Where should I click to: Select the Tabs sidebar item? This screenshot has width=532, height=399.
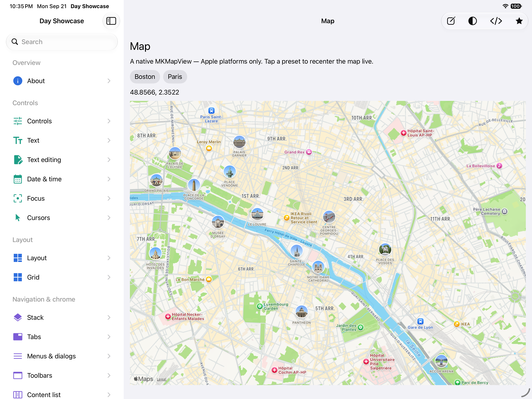click(x=62, y=337)
